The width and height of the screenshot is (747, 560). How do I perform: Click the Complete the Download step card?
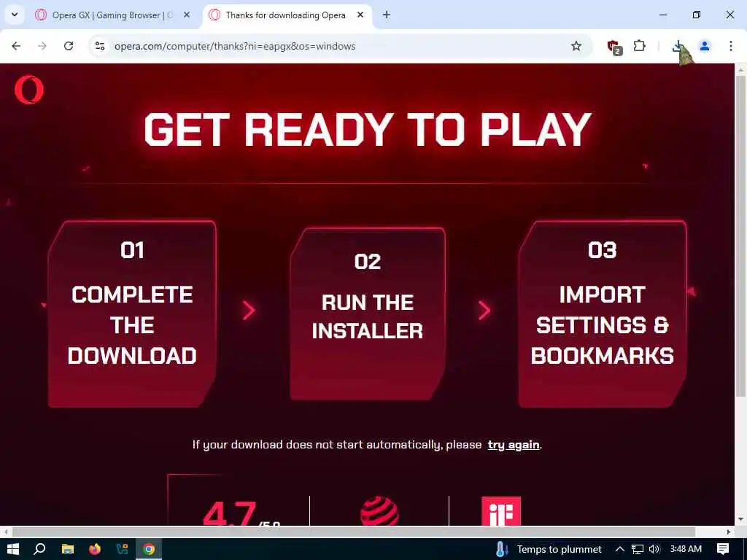pyautogui.click(x=132, y=314)
